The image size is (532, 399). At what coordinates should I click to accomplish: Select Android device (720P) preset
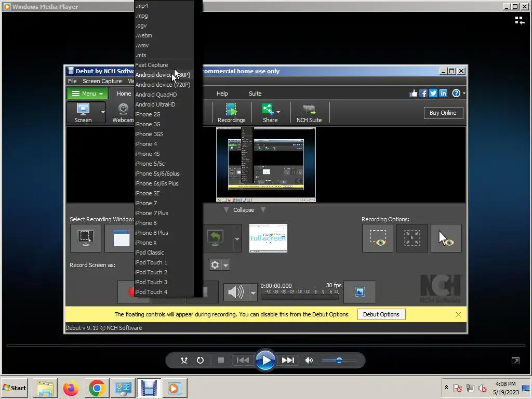[x=164, y=85]
